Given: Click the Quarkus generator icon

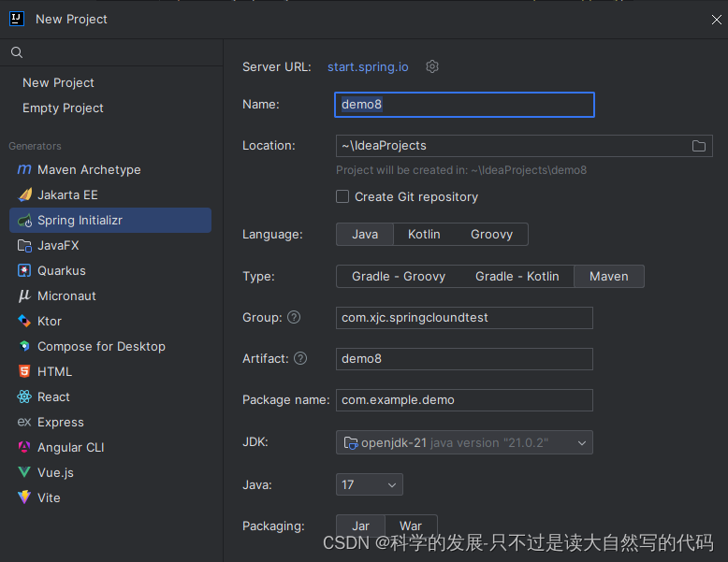Looking at the screenshot, I should [24, 270].
